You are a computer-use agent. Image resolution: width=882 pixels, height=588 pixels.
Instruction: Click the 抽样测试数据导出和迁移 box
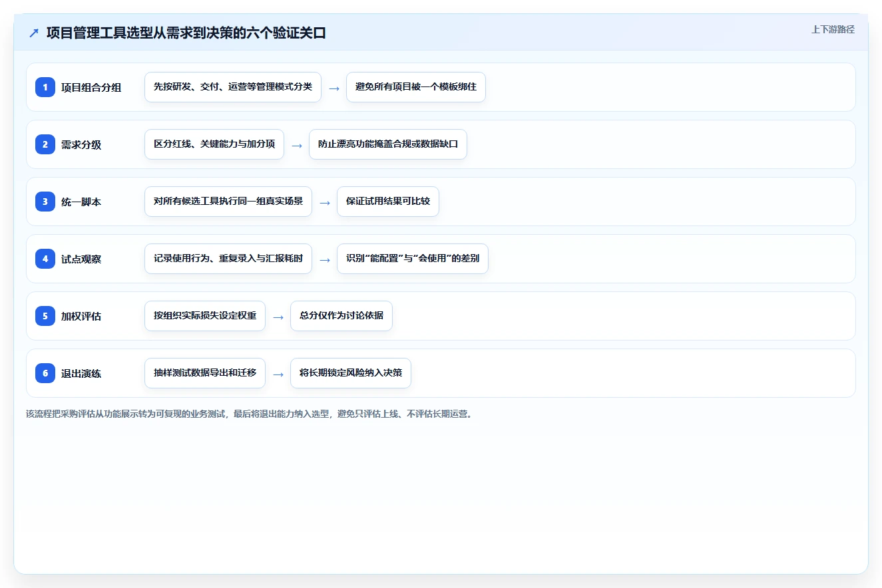click(205, 373)
